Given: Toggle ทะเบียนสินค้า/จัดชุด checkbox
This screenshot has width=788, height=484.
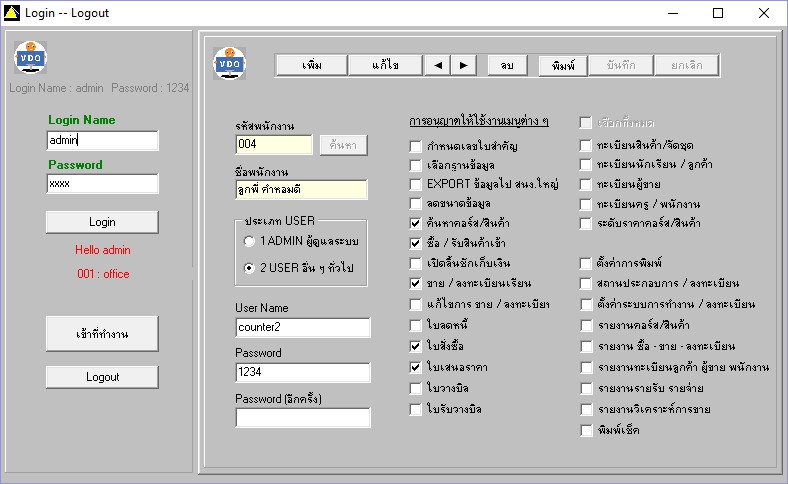Looking at the screenshot, I should (585, 146).
